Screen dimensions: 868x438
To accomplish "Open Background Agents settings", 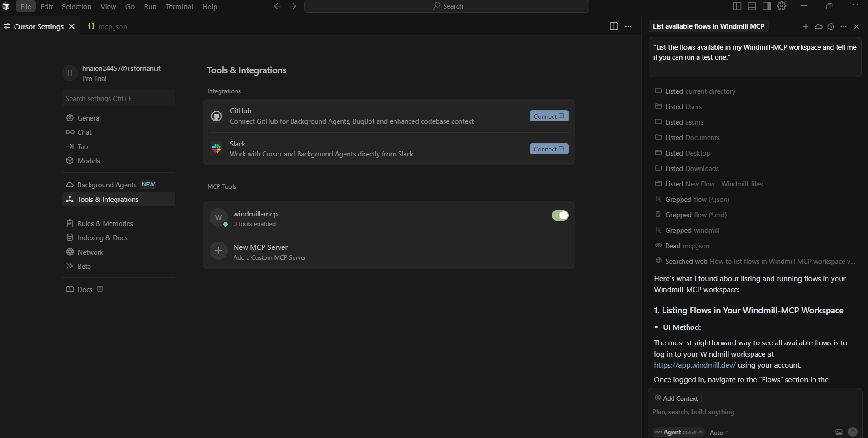I will (119, 185).
